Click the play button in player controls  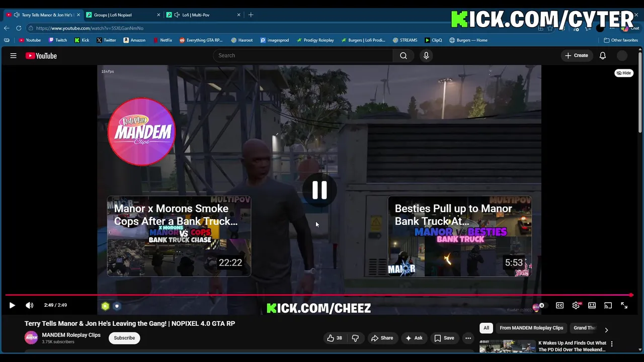(12, 305)
